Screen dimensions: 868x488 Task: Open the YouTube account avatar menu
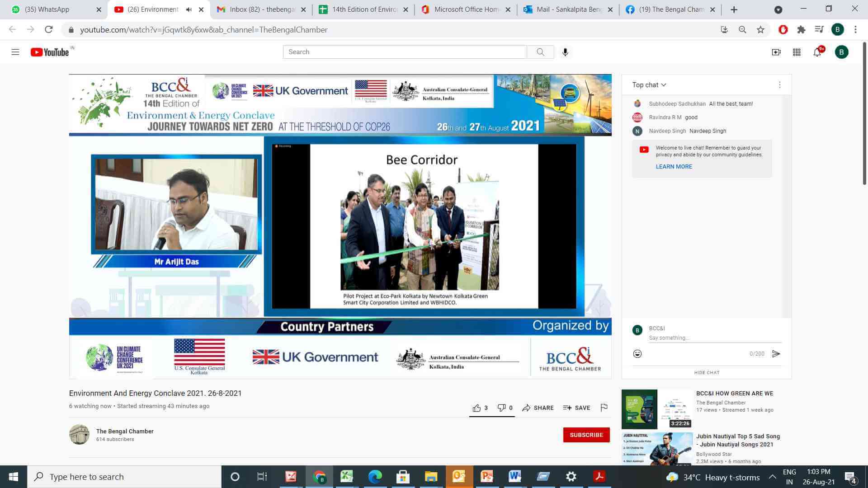pos(841,52)
